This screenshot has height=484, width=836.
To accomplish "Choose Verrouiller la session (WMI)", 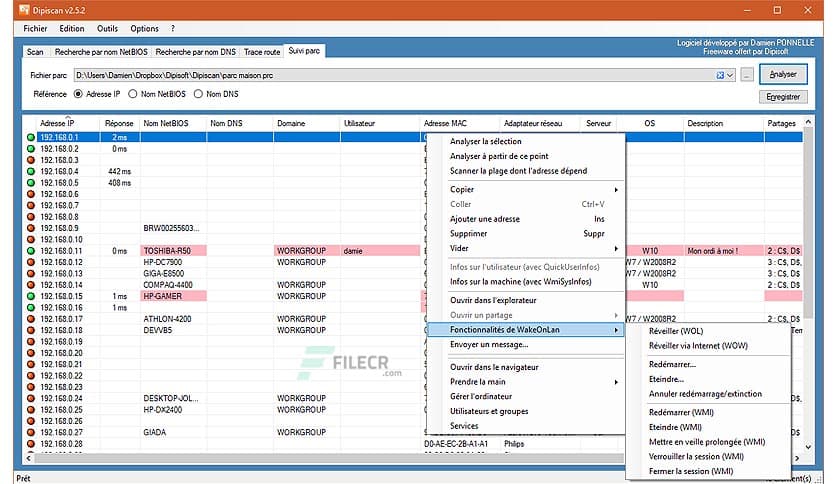I will (696, 457).
